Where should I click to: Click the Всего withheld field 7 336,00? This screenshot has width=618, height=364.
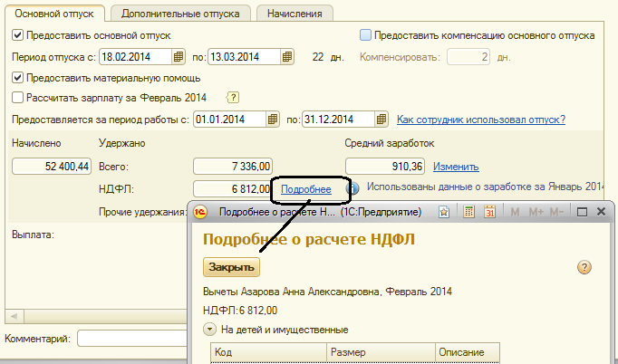pyautogui.click(x=233, y=167)
